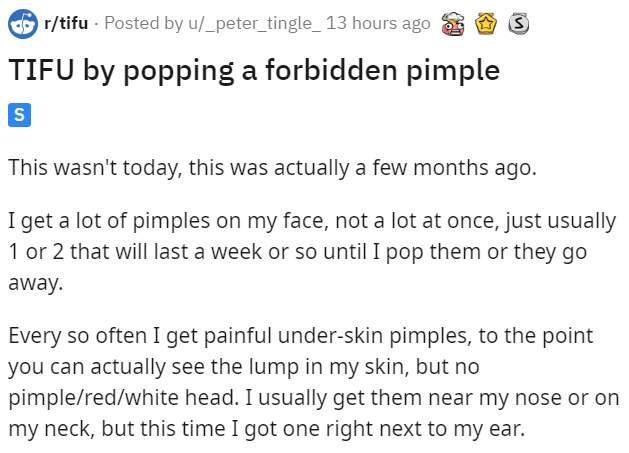
Task: Click the line 'This wasn't today, this was actually'
Action: pos(272,167)
